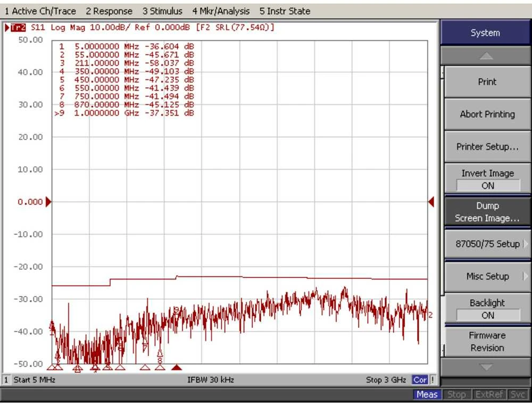Click the Ref 0.000dB label

pyautogui.click(x=162, y=28)
